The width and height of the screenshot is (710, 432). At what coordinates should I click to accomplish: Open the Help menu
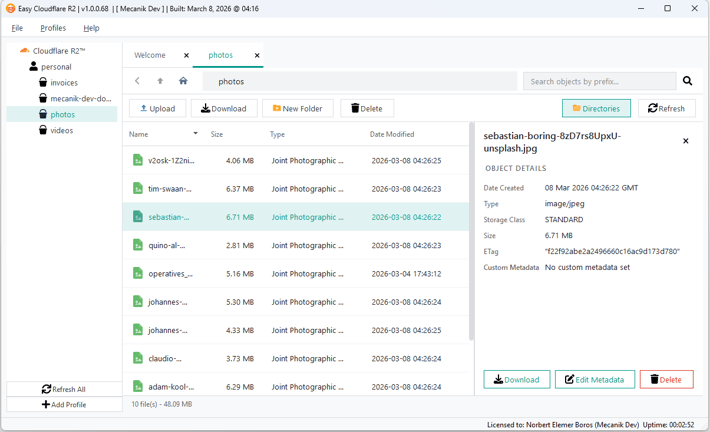[x=91, y=28]
